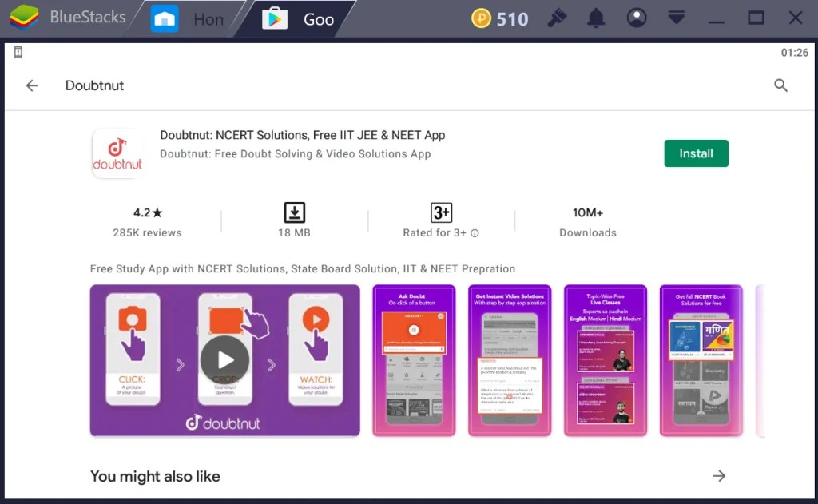Click the BlueStacks logo icon
The image size is (818, 504).
tap(24, 18)
